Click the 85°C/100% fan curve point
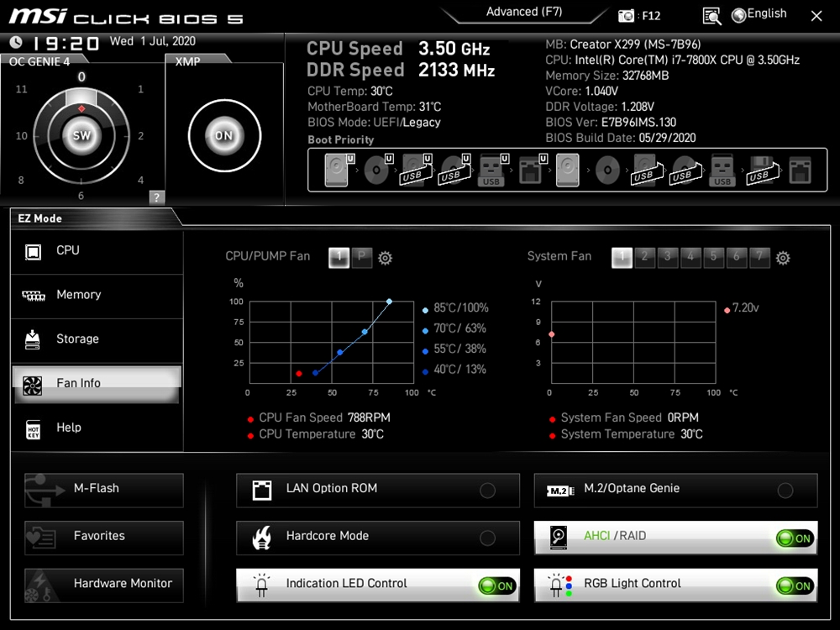840x630 pixels. pyautogui.click(x=390, y=302)
